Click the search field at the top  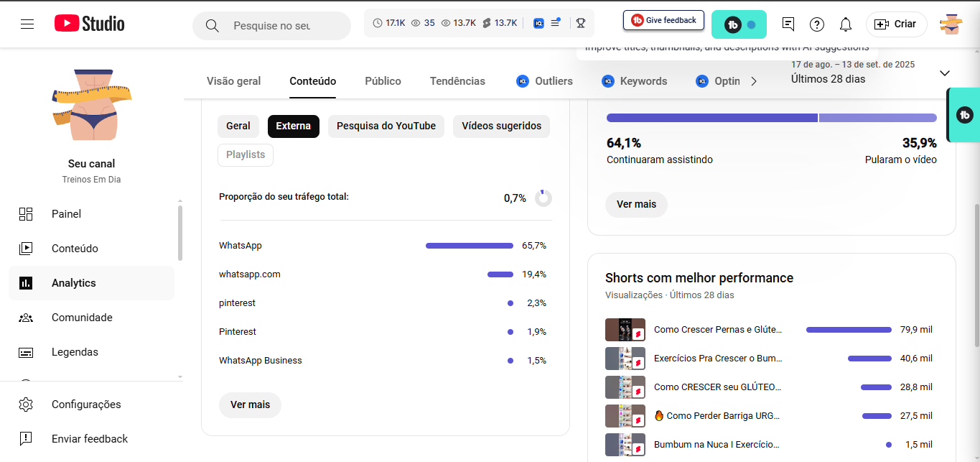273,26
